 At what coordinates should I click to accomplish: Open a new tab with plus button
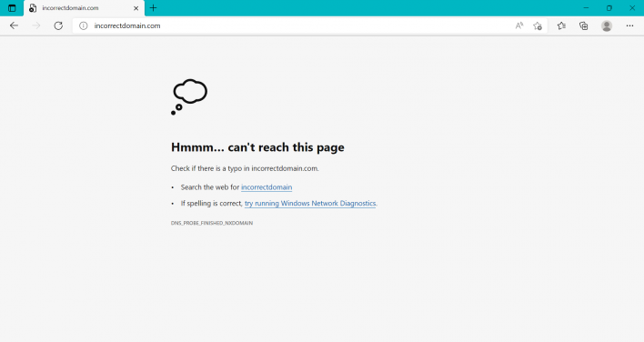tap(153, 8)
